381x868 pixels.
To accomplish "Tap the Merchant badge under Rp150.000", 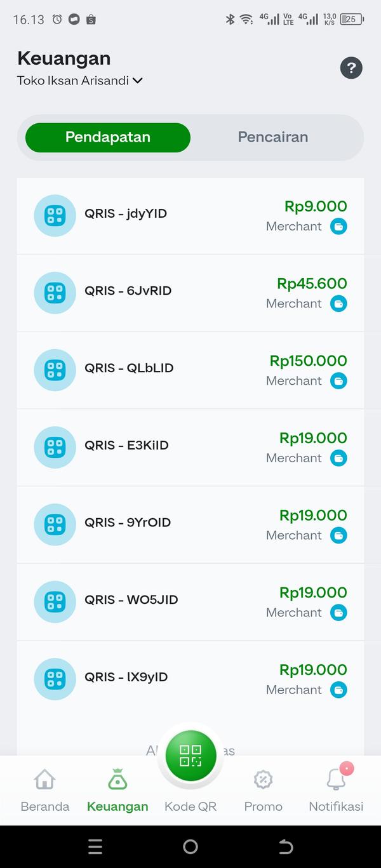I will pos(340,380).
